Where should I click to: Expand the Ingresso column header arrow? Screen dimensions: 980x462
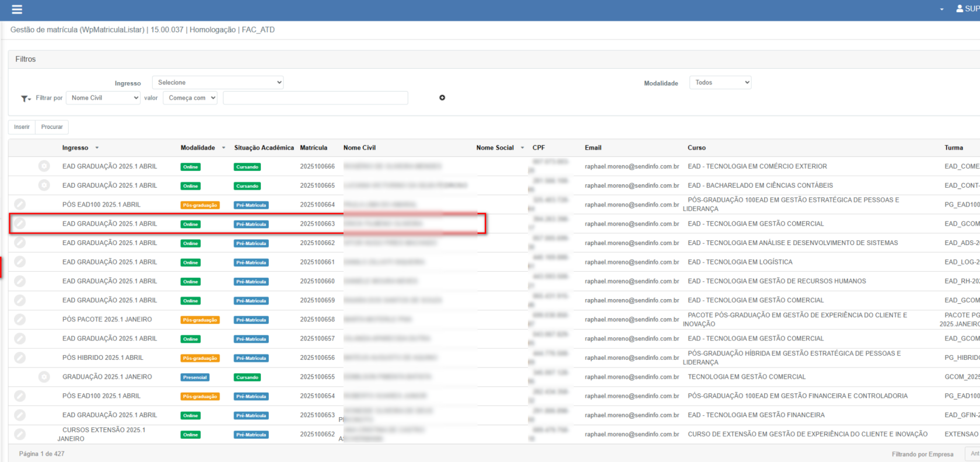tap(97, 148)
